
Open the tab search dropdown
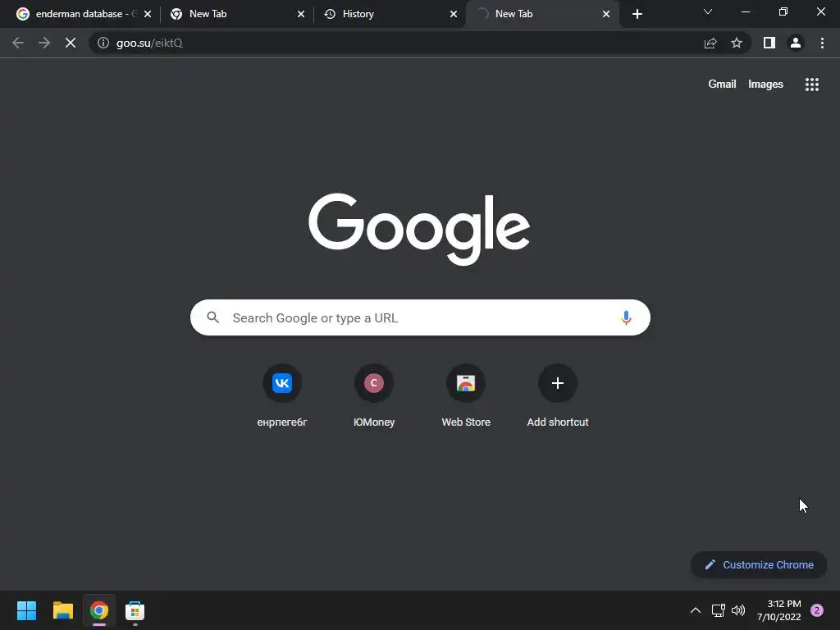(x=708, y=11)
